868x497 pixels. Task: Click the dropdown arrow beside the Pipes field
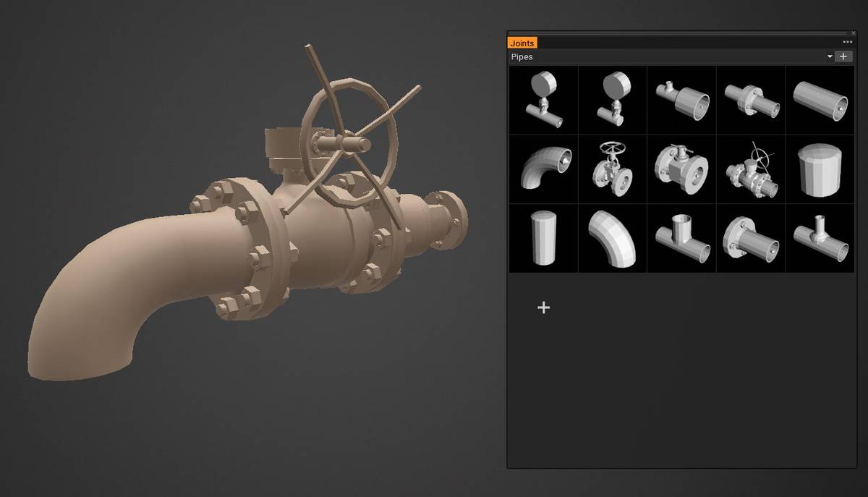[830, 56]
